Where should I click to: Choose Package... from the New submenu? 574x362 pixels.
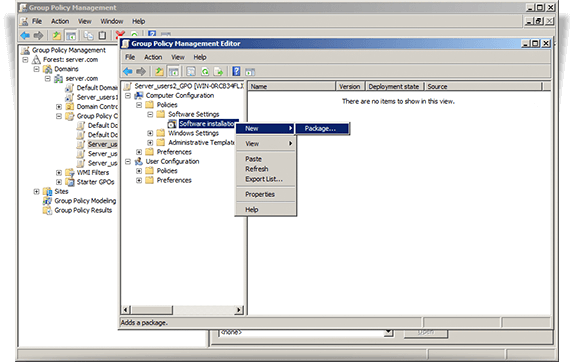pyautogui.click(x=323, y=128)
